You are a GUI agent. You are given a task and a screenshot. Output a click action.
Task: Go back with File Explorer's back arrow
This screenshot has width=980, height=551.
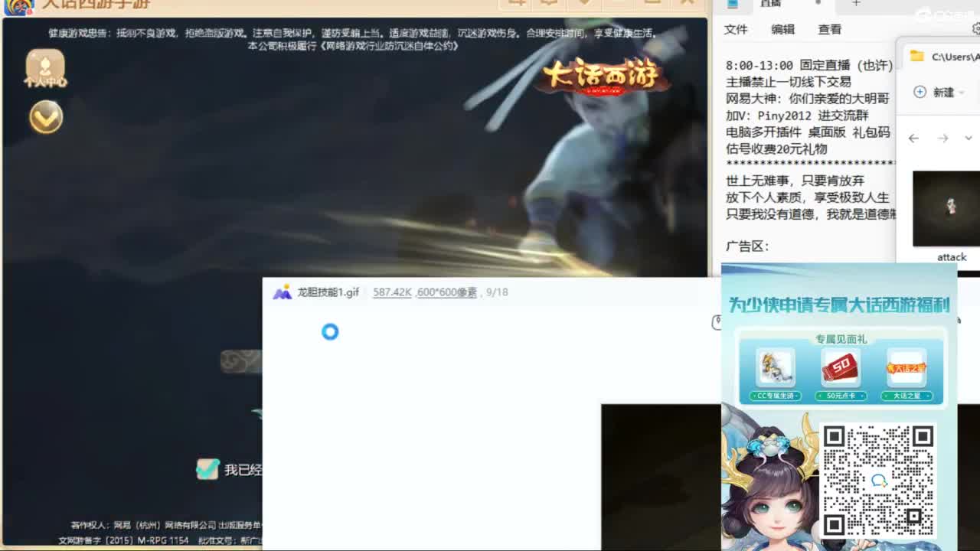(913, 139)
